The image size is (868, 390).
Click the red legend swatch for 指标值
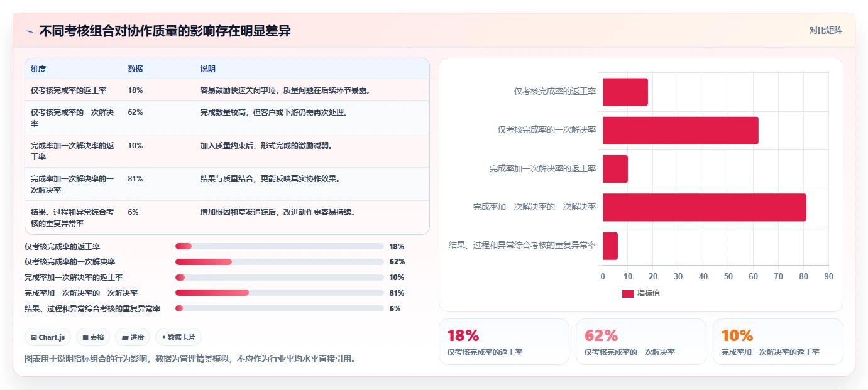(x=628, y=293)
